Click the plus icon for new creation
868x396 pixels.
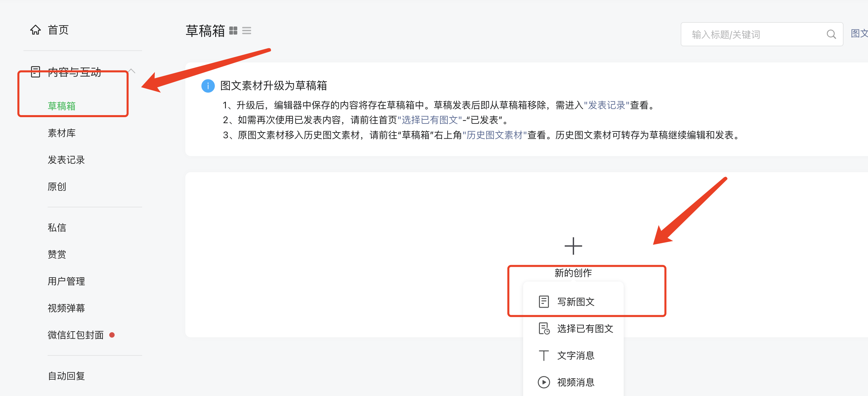click(573, 246)
